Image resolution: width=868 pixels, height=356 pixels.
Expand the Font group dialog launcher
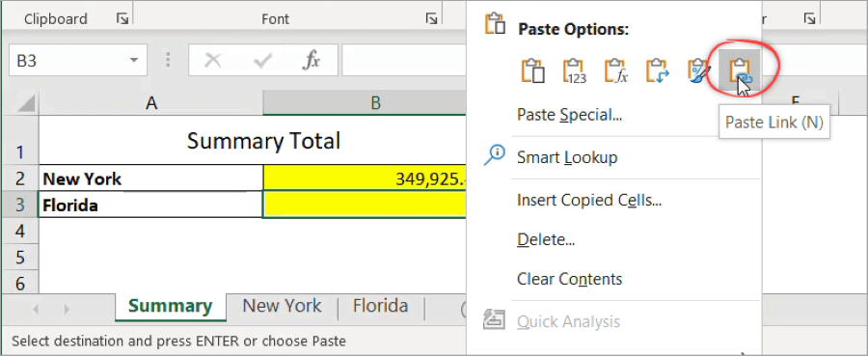[x=431, y=19]
